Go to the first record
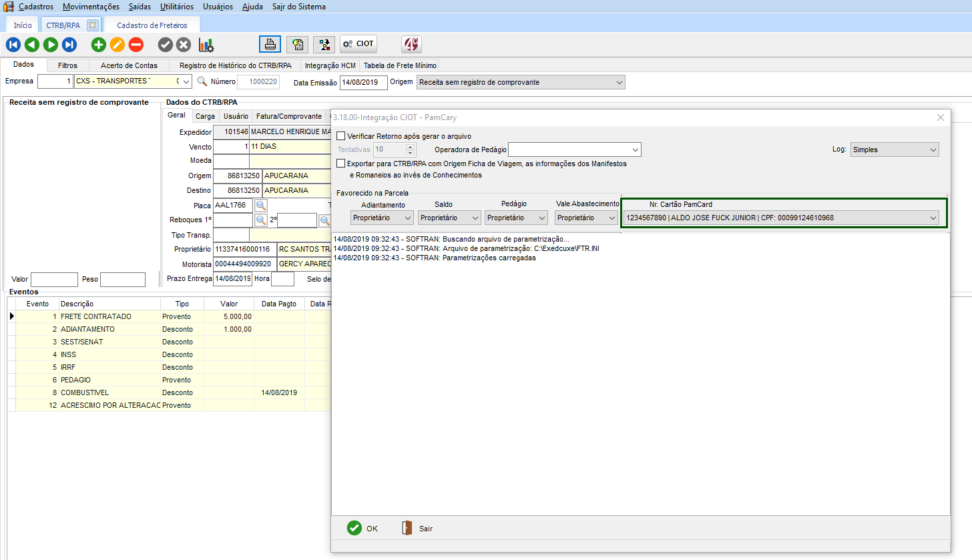 13,45
